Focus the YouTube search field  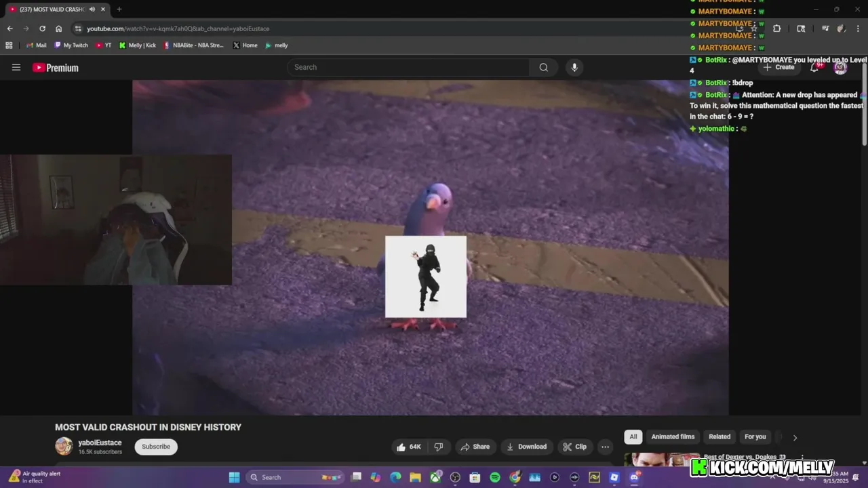[408, 67]
